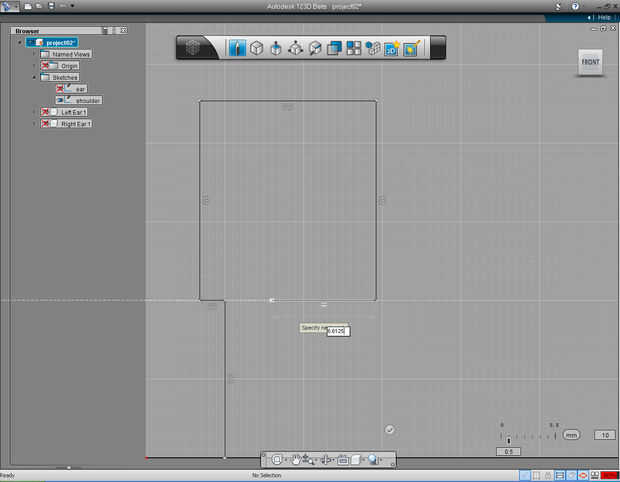620x482 pixels.
Task: Toggle the status bar horizontal lines icon
Action: [x=560, y=476]
